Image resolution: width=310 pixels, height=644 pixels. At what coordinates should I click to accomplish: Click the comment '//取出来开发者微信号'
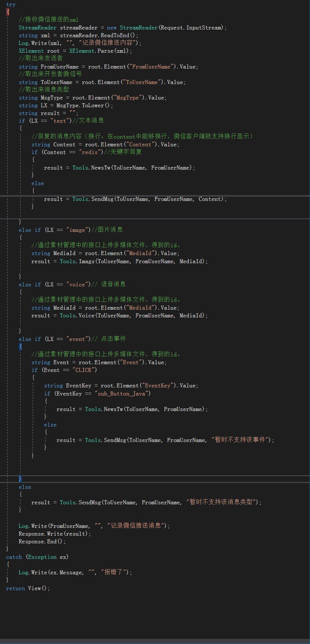50,74
